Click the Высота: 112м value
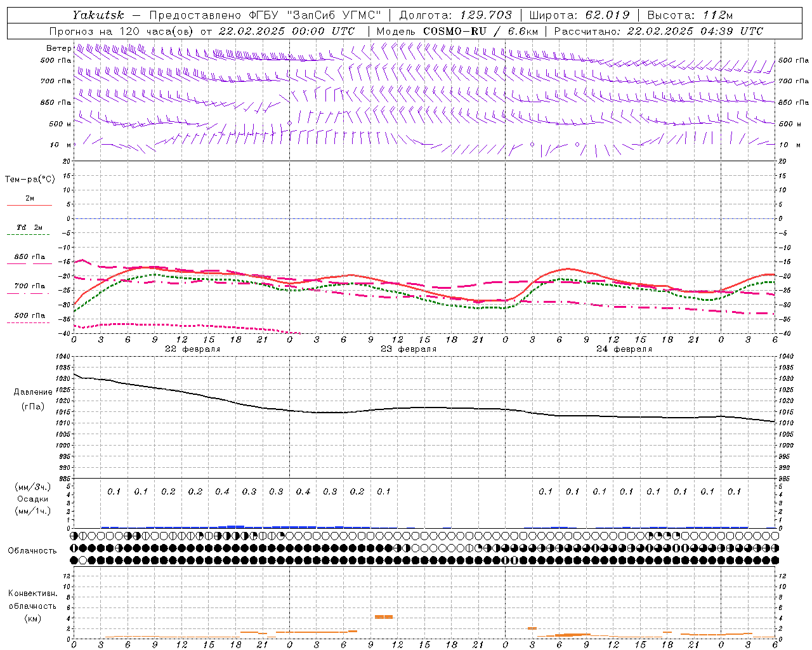This screenshot has height=650, width=812. 690,15
